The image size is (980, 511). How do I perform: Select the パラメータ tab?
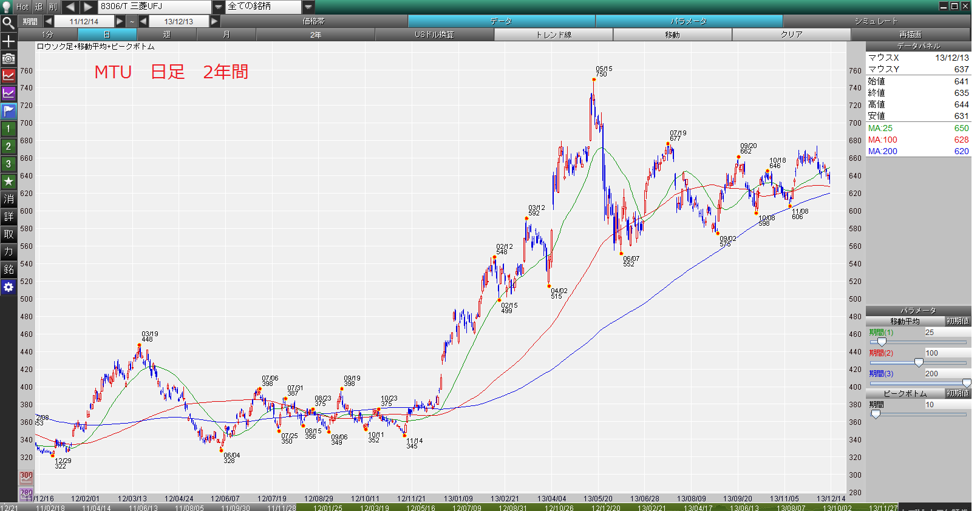689,21
